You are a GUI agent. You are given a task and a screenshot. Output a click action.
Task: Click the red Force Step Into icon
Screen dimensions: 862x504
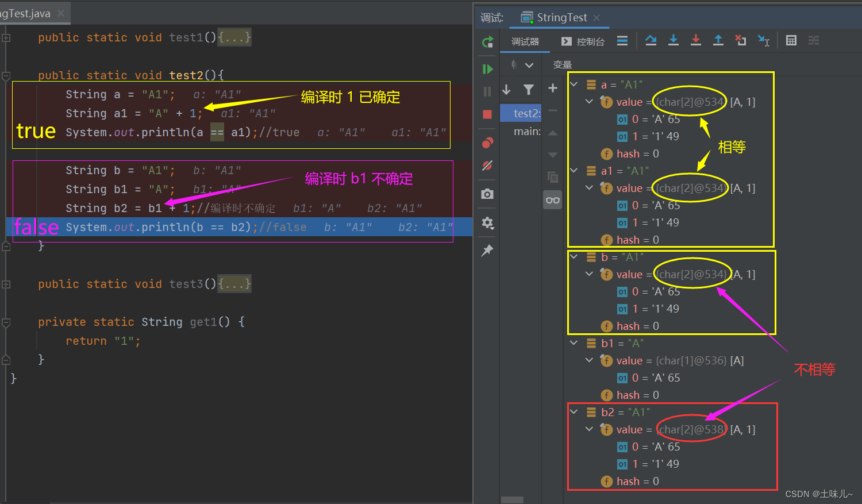(696, 40)
